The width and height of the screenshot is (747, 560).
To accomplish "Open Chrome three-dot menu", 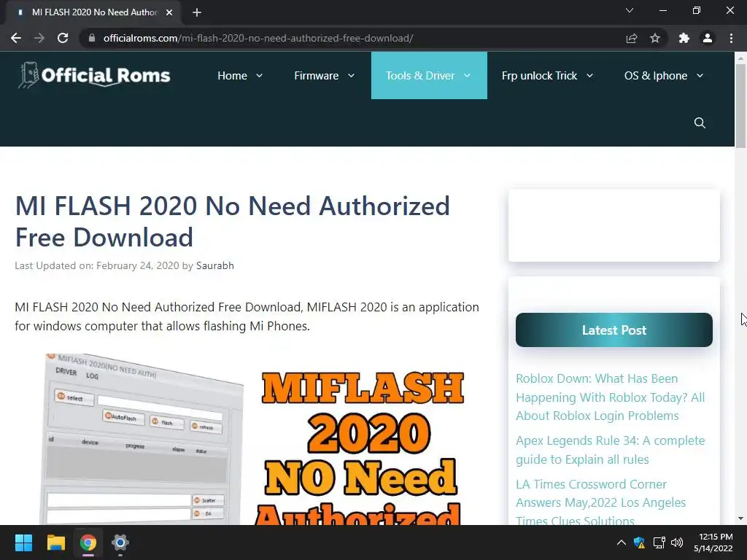I will pos(731,38).
